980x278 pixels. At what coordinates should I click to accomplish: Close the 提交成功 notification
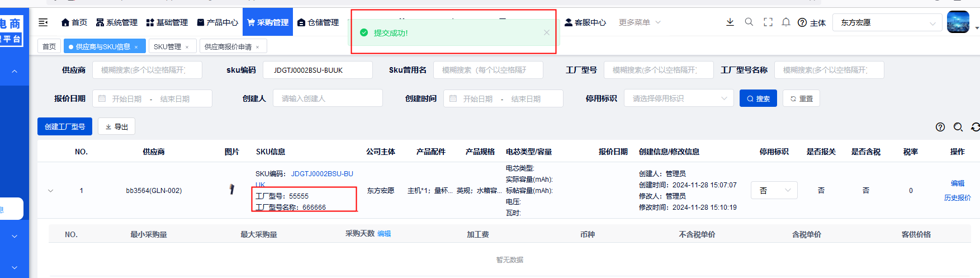tap(547, 32)
